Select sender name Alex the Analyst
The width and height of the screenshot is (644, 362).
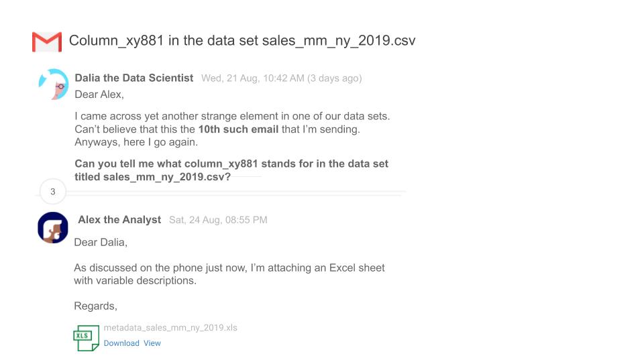click(119, 220)
